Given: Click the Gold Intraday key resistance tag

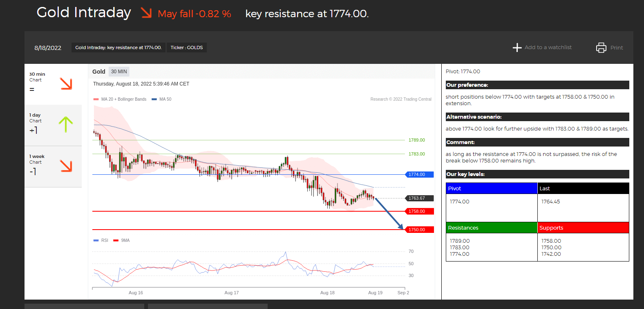Looking at the screenshot, I should 119,47.
